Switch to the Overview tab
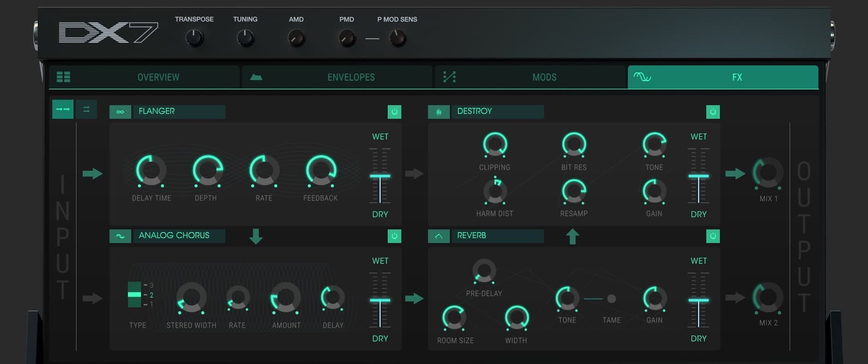This screenshot has width=868, height=364. coord(144,77)
